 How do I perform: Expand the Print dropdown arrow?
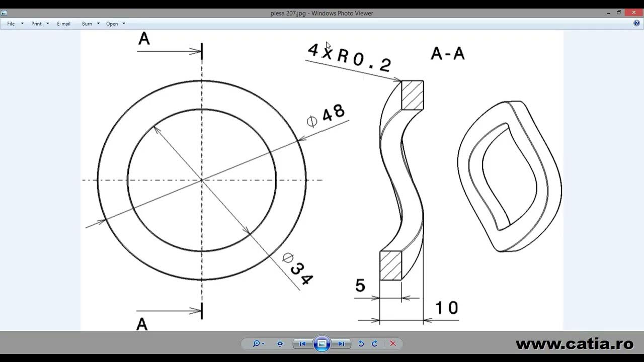[48, 24]
